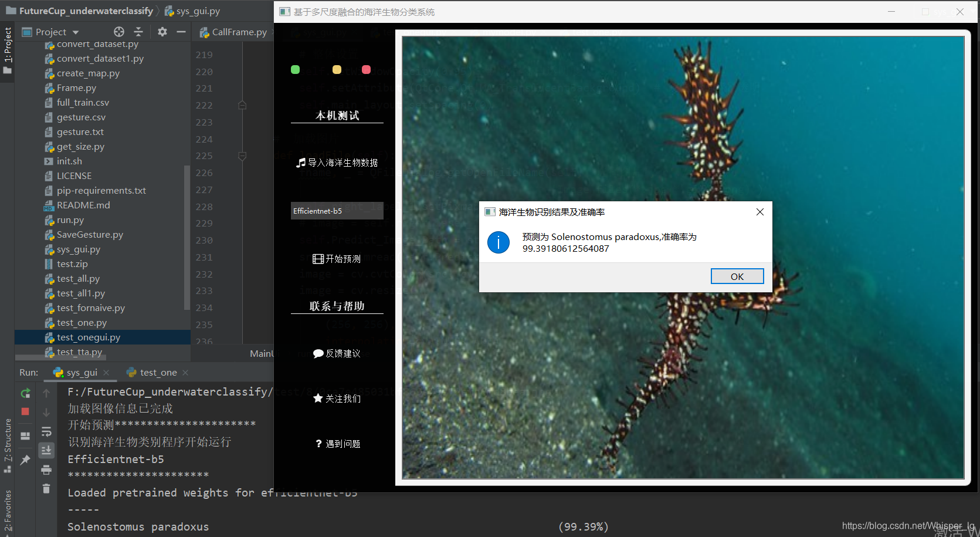Close the marine classification system window

pos(960,12)
